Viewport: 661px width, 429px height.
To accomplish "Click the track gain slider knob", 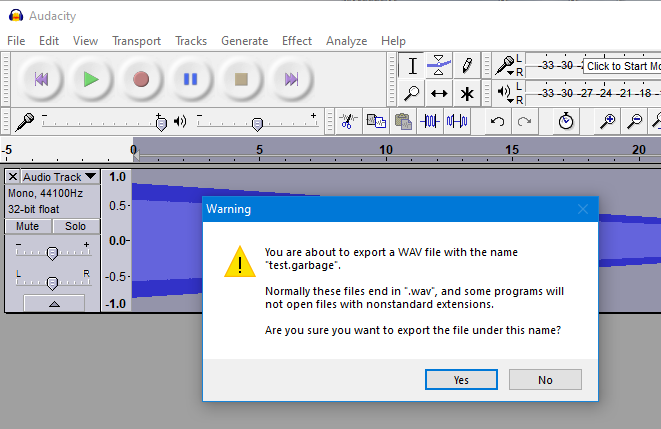I will pyautogui.click(x=52, y=253).
